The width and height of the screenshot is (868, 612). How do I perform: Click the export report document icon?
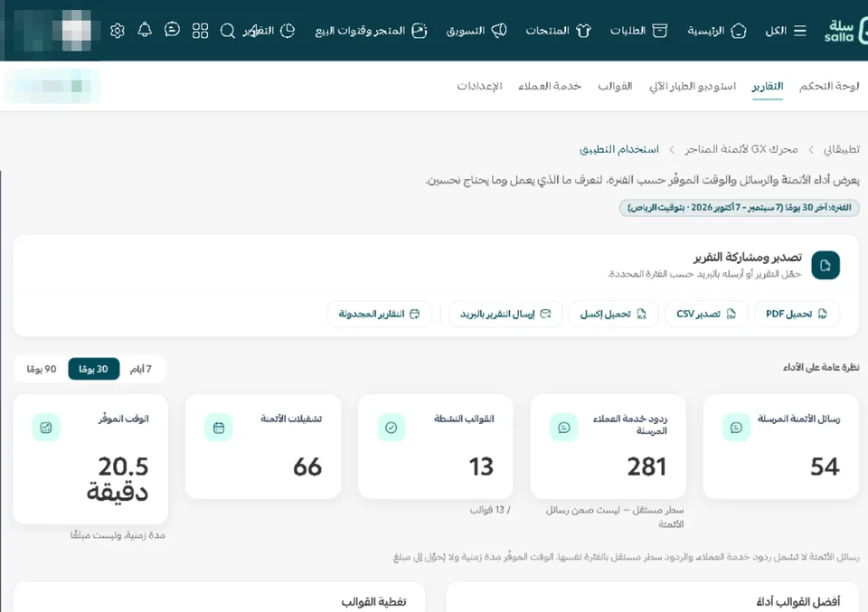pos(826,266)
